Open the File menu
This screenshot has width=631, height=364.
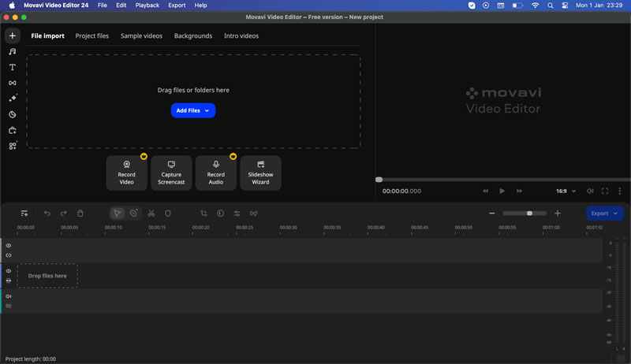(x=103, y=6)
